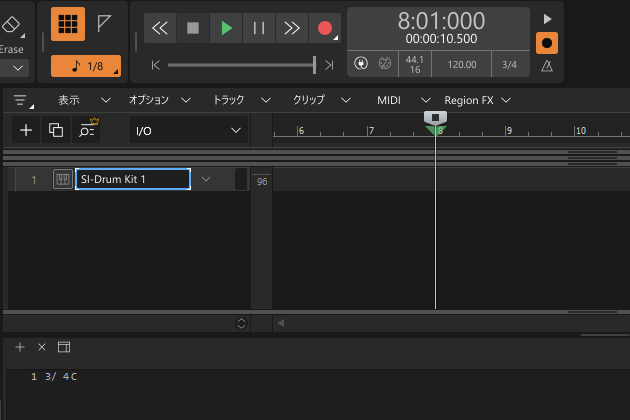Expand the SI-Drum Kit 1 track chevron
Screen dimensions: 630x420
(x=206, y=179)
